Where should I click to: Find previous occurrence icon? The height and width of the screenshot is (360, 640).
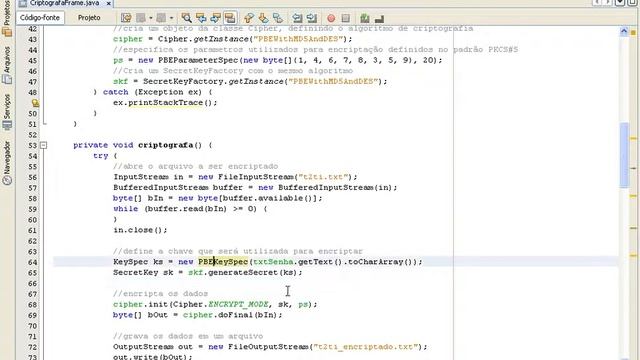pyautogui.click(x=201, y=18)
